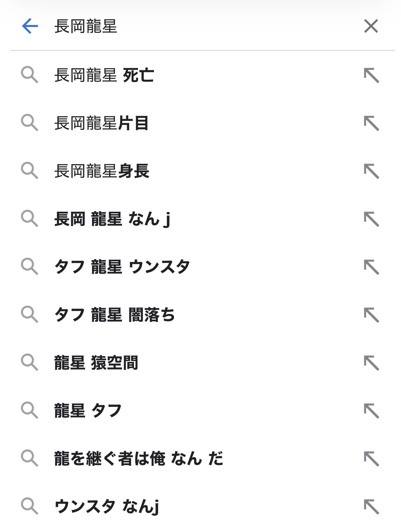
Task: Click arrow icon for 龍星 猿空間
Action: click(371, 363)
